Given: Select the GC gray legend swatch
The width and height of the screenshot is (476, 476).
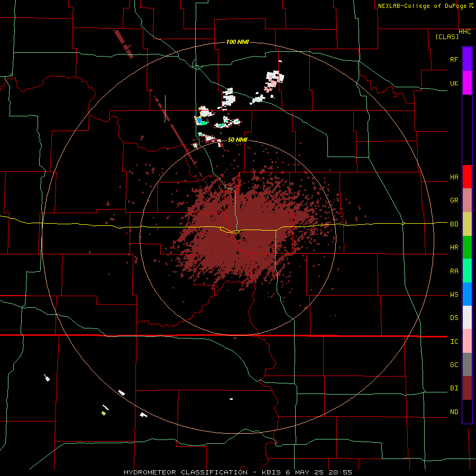Looking at the screenshot, I should 467,364.
